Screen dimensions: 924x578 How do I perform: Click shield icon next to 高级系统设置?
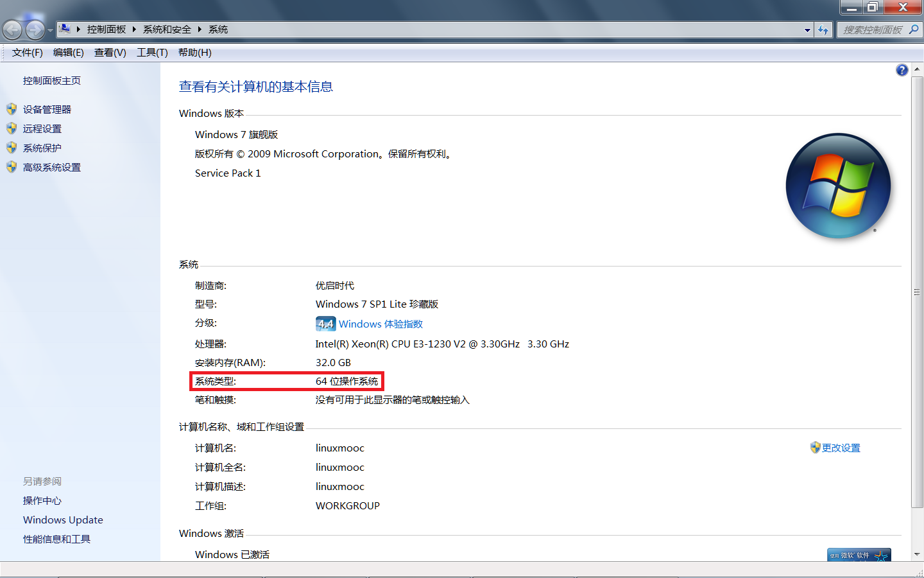[12, 167]
